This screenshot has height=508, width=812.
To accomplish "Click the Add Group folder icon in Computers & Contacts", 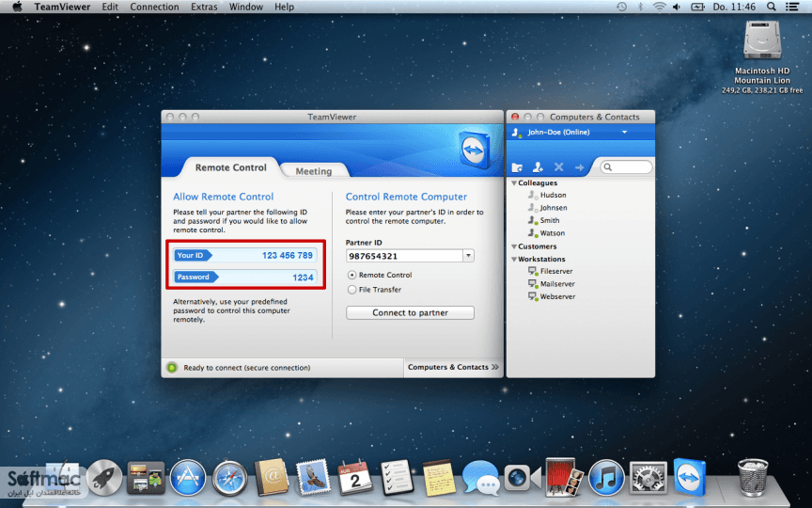I will tap(517, 167).
